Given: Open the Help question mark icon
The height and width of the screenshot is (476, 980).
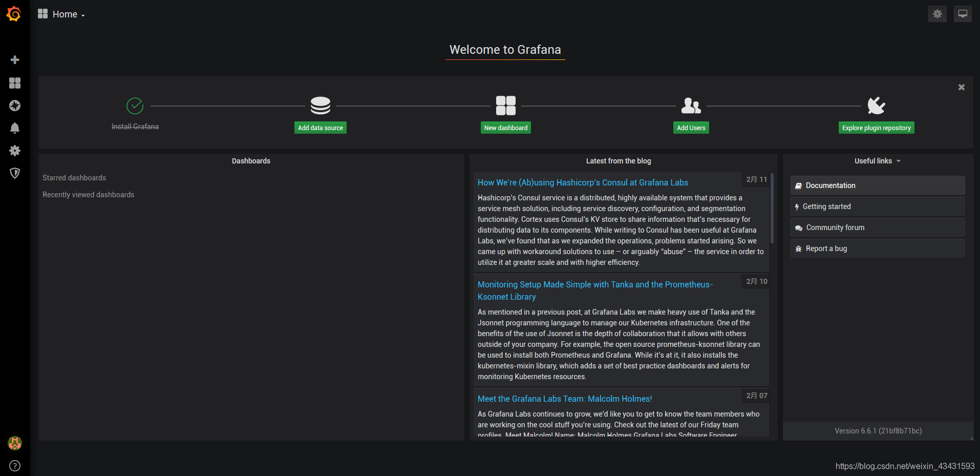Looking at the screenshot, I should point(15,466).
